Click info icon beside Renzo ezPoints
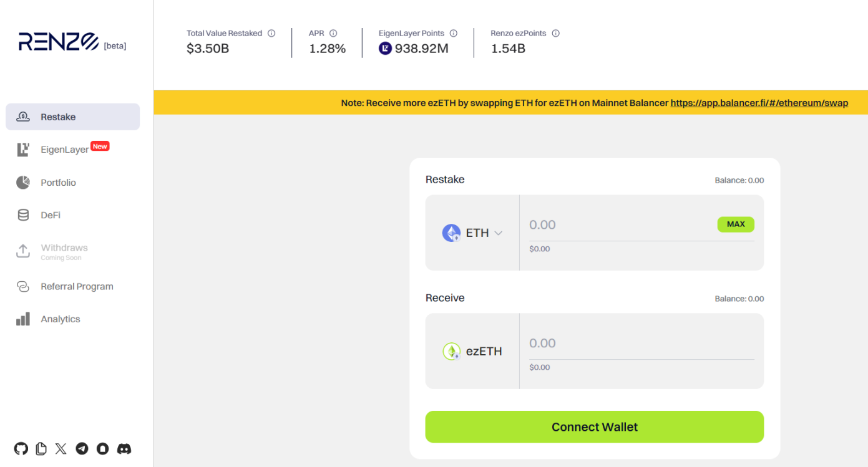This screenshot has width=868, height=467. pyautogui.click(x=556, y=34)
